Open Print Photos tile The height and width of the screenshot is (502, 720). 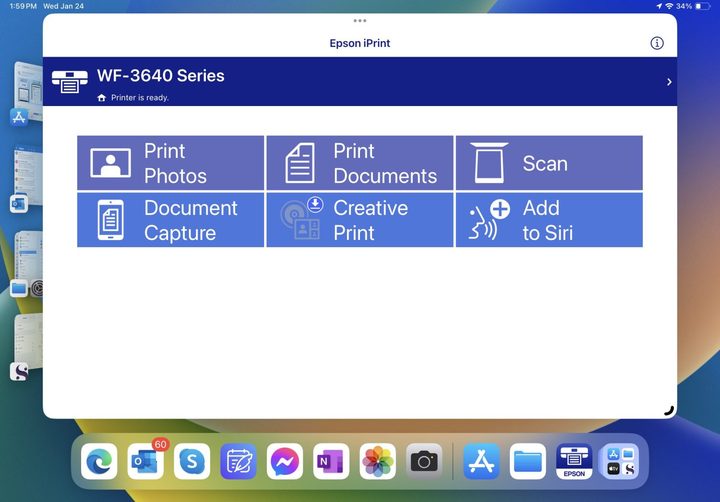pos(170,163)
